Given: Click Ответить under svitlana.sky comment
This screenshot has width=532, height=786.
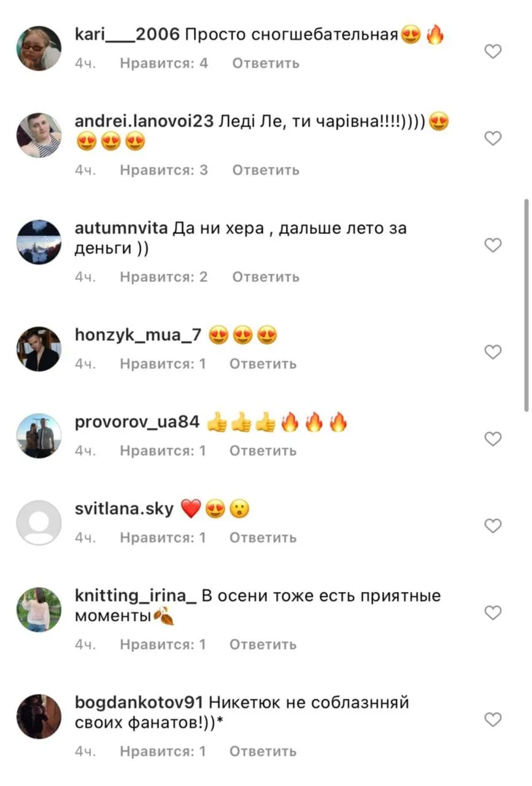Looking at the screenshot, I should pyautogui.click(x=263, y=537).
